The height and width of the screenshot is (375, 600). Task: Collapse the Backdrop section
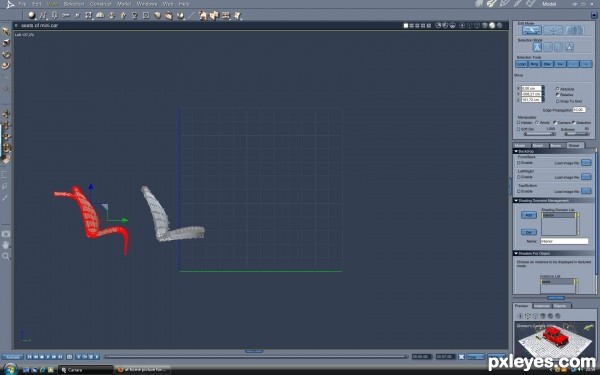pos(516,152)
